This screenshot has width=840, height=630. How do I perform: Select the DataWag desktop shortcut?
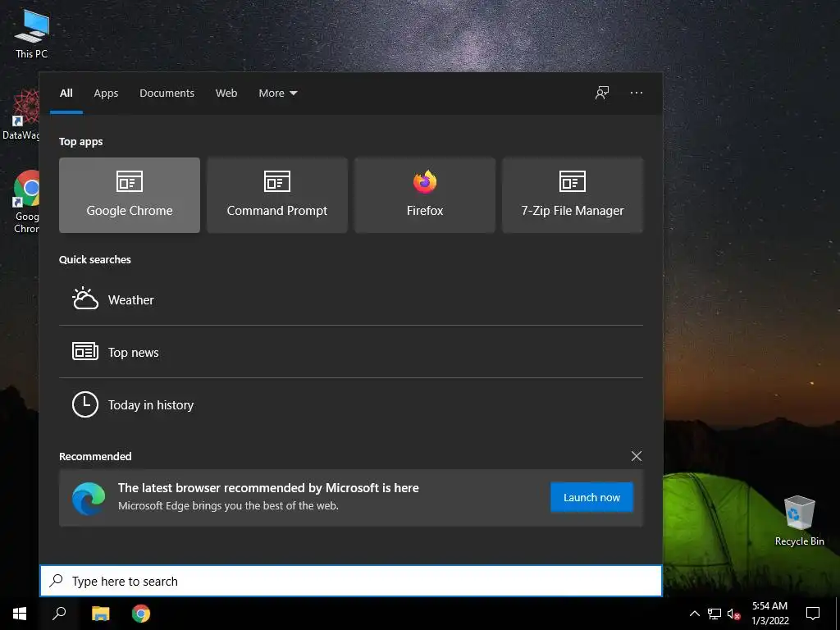tap(21, 115)
